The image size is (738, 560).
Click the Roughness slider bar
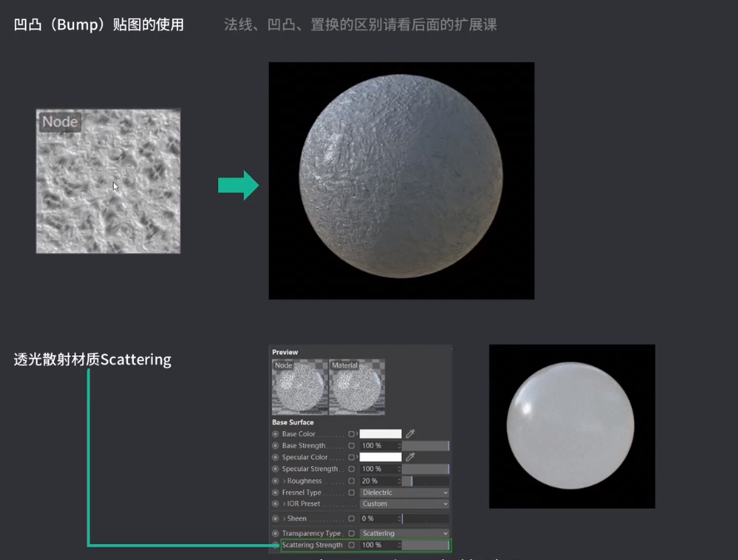(425, 481)
